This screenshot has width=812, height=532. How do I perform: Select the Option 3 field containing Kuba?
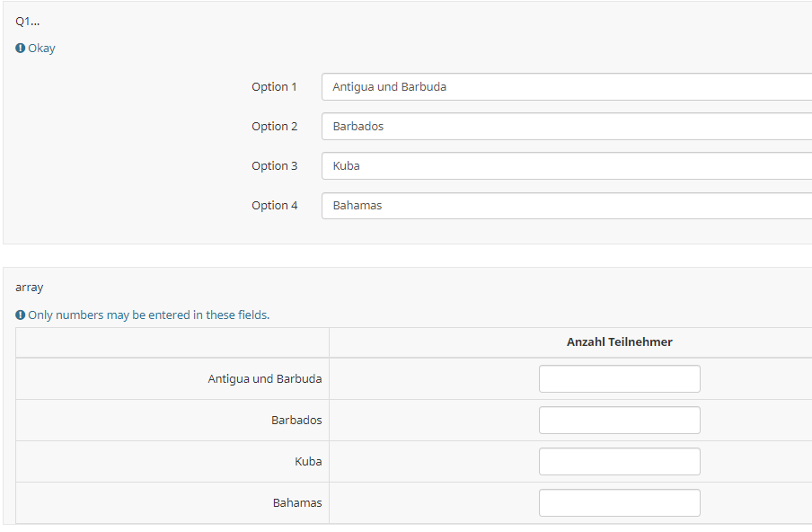click(566, 166)
